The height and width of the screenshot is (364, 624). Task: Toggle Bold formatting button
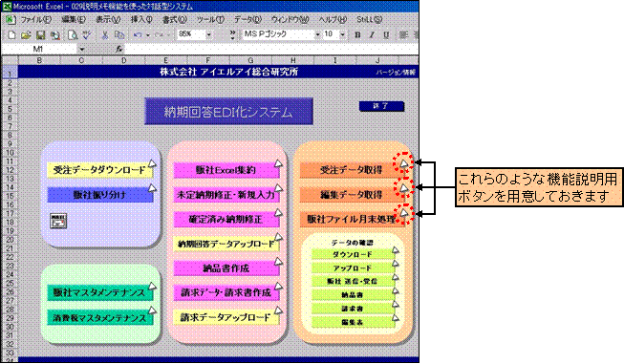click(x=357, y=35)
